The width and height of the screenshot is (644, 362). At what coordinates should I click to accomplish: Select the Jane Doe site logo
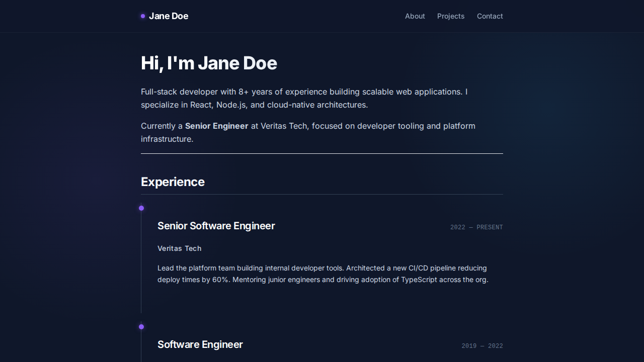click(x=169, y=16)
